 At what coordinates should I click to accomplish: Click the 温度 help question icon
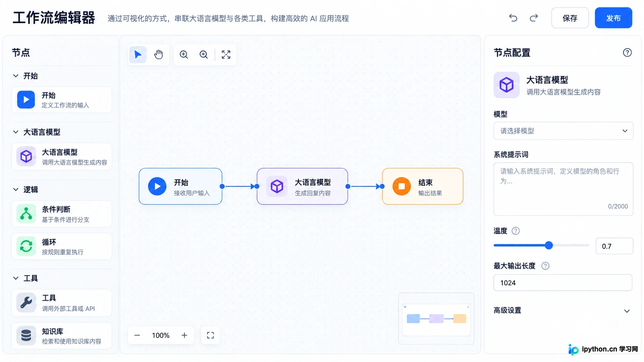515,231
